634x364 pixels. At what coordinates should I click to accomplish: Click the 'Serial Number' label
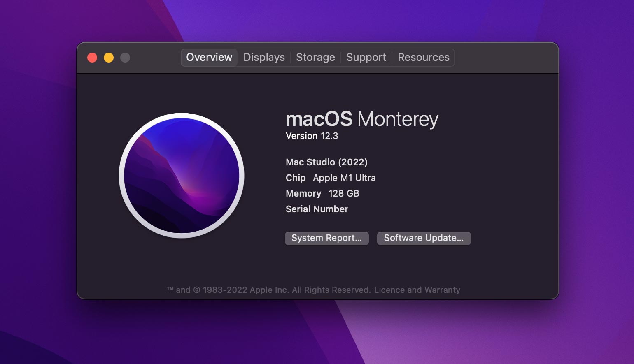coord(317,209)
